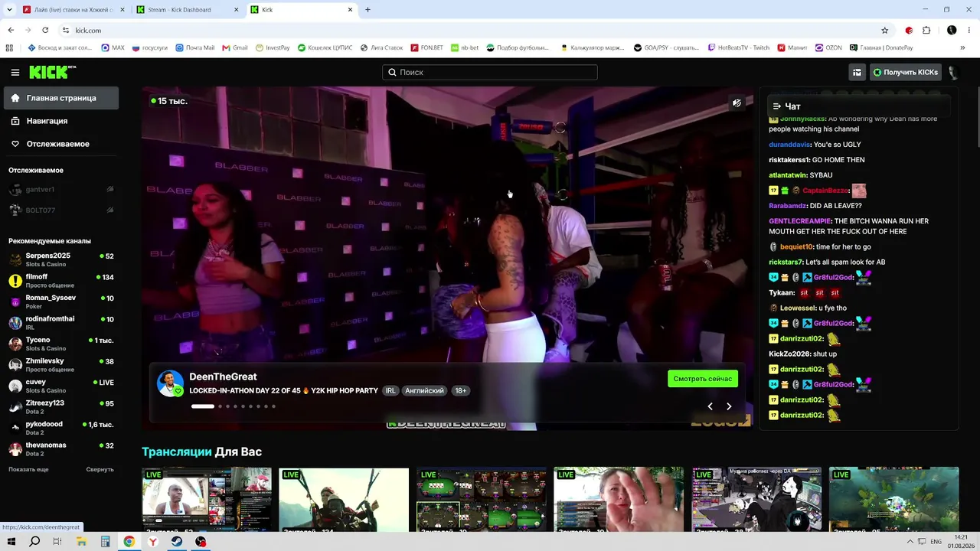Click the thevanomas channel avatar
Viewport: 980px width, 551px height.
coord(15,449)
